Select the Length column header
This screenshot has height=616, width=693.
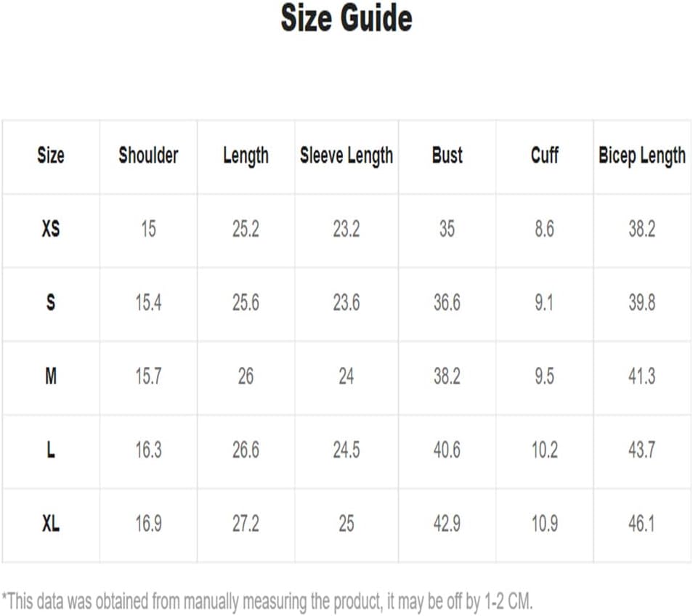pos(246,156)
